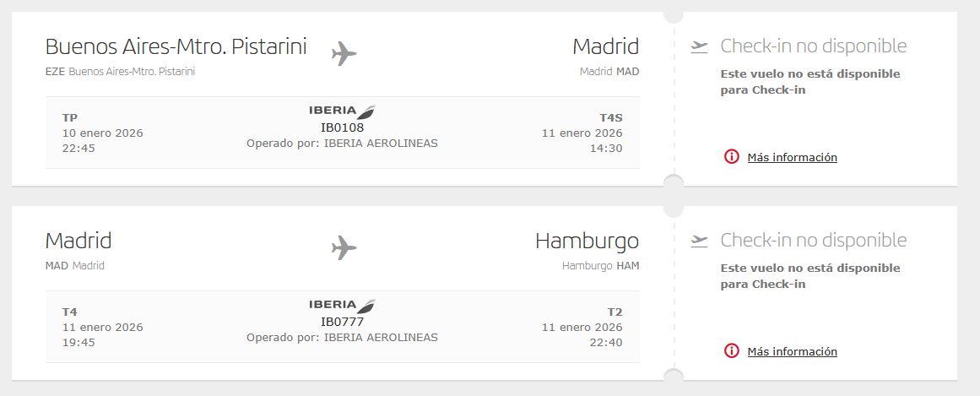Click the red info icon for flight IB0777

click(x=732, y=351)
